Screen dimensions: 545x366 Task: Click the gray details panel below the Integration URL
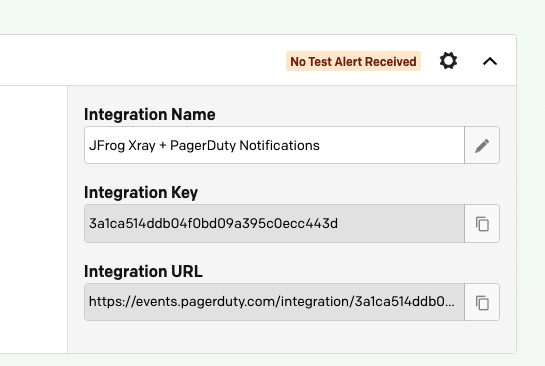coord(292,336)
